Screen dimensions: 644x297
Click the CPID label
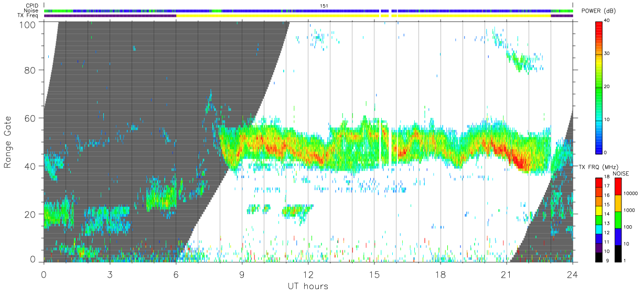point(31,6)
